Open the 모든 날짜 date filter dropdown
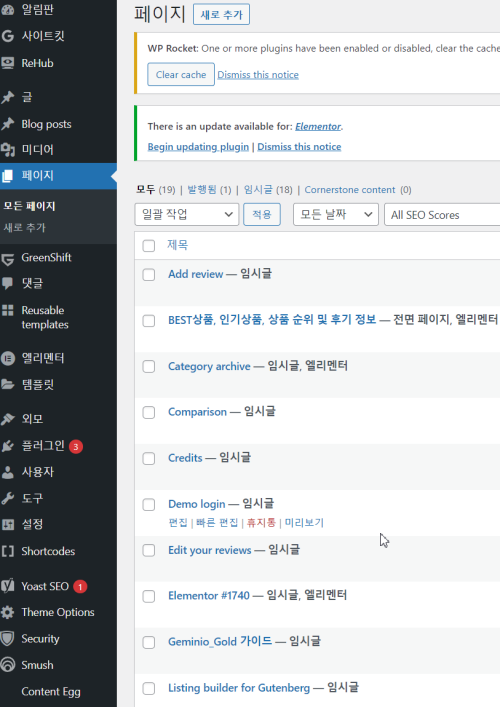This screenshot has width=500, height=707. (x=336, y=215)
